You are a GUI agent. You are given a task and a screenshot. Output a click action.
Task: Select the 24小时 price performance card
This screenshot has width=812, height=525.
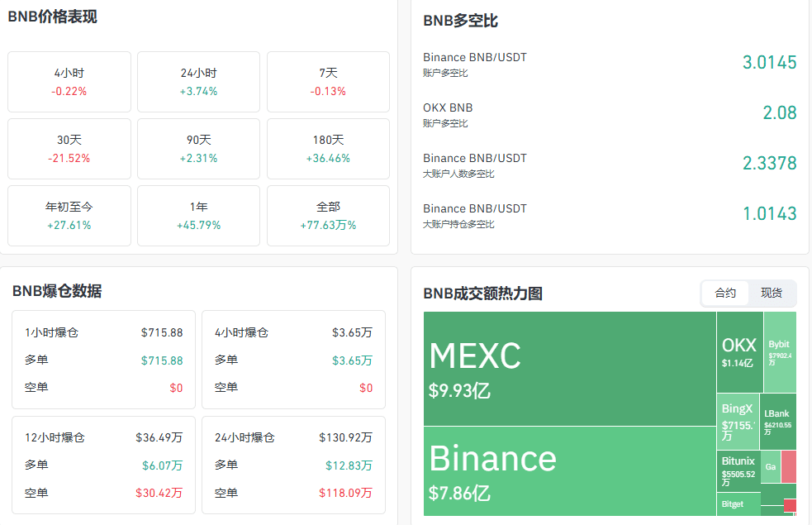[198, 81]
